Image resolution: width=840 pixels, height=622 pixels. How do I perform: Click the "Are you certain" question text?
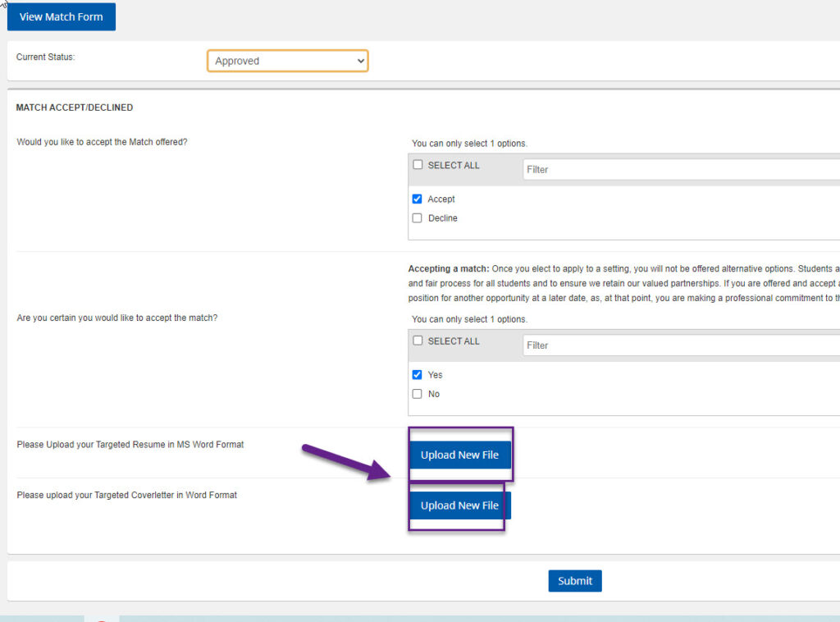point(116,318)
